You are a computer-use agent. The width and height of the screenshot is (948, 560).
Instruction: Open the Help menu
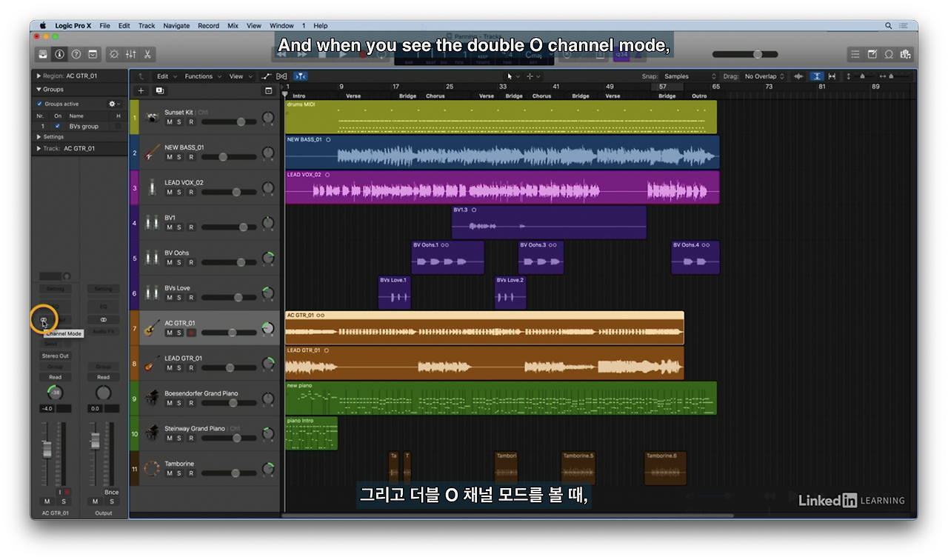(320, 25)
